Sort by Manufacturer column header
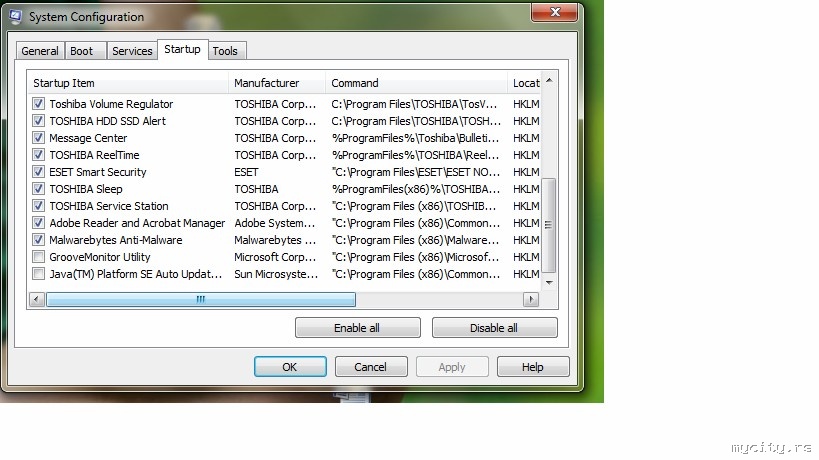 tap(277, 83)
